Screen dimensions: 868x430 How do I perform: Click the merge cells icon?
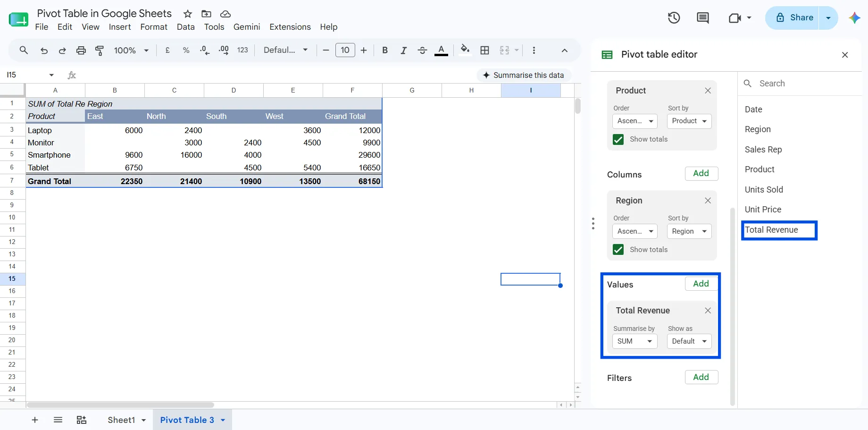click(x=504, y=50)
